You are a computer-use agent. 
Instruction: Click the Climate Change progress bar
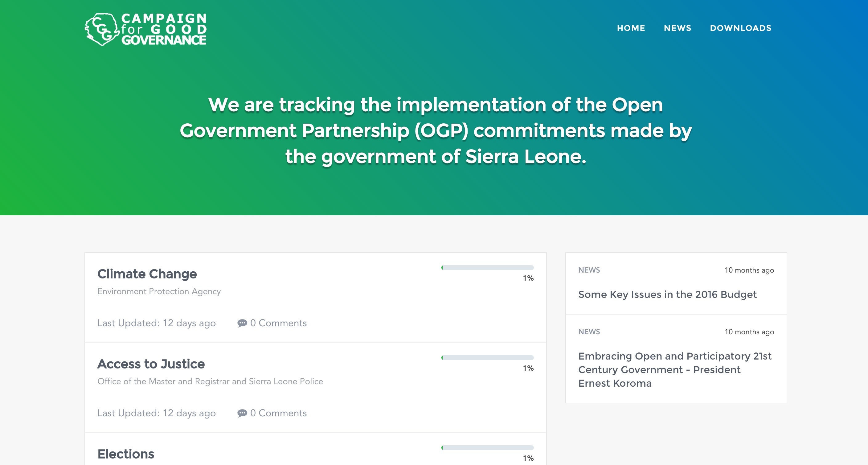487,268
